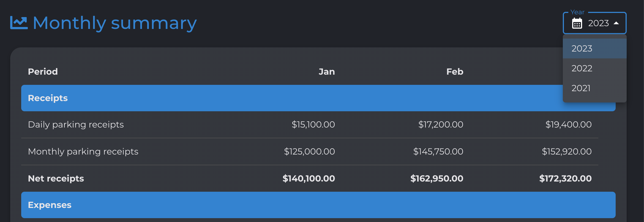This screenshot has height=222, width=644.
Task: Click the $152,920.00 monthly parking cell
Action: (x=567, y=151)
